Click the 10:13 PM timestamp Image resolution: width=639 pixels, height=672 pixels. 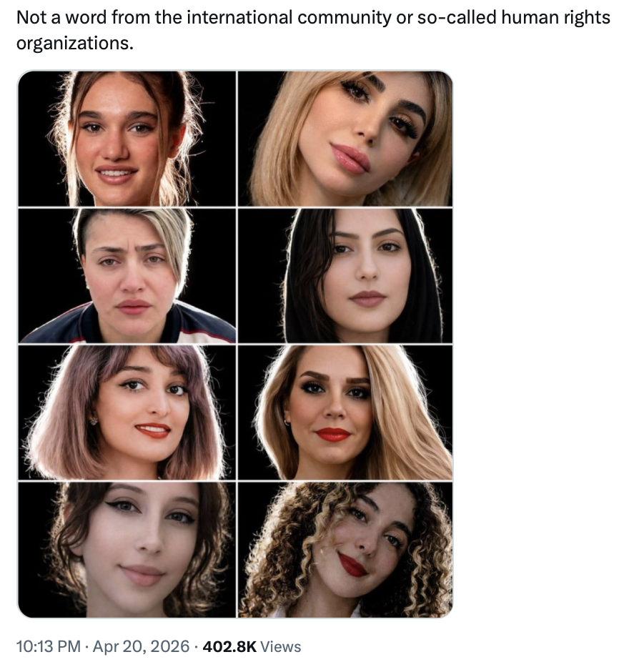coord(48,647)
